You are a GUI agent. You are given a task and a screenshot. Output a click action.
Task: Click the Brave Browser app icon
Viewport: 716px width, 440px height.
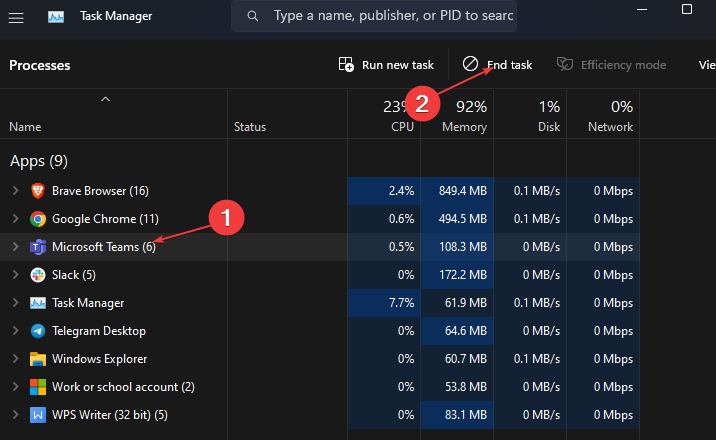38,190
